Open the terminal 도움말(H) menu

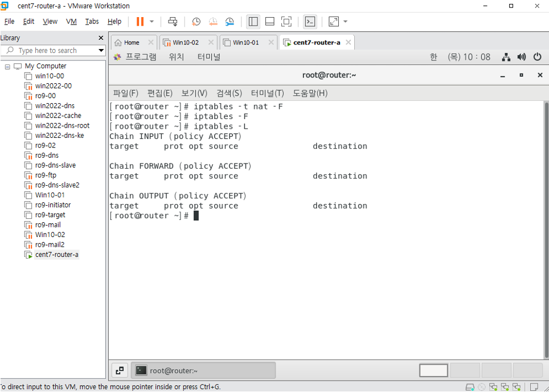[310, 93]
